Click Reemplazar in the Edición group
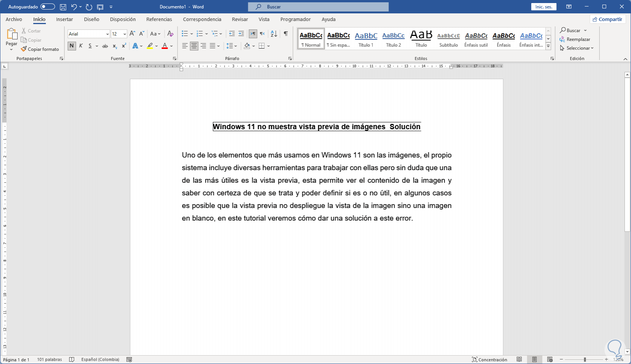 [x=575, y=39]
